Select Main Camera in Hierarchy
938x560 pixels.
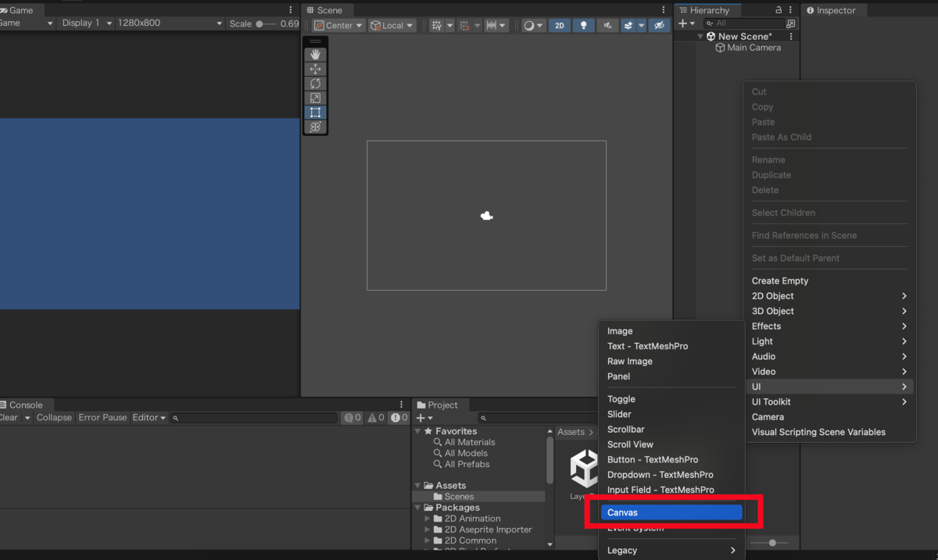748,48
